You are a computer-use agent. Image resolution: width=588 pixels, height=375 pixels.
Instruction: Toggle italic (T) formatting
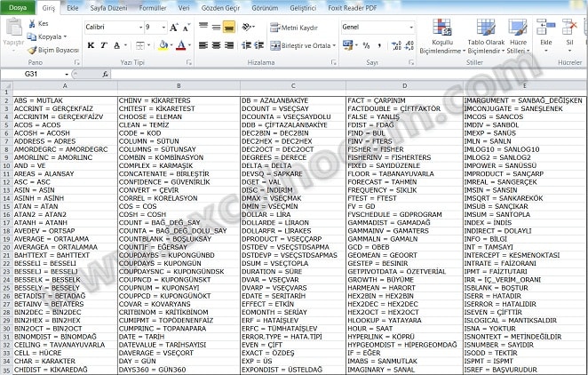tap(104, 45)
